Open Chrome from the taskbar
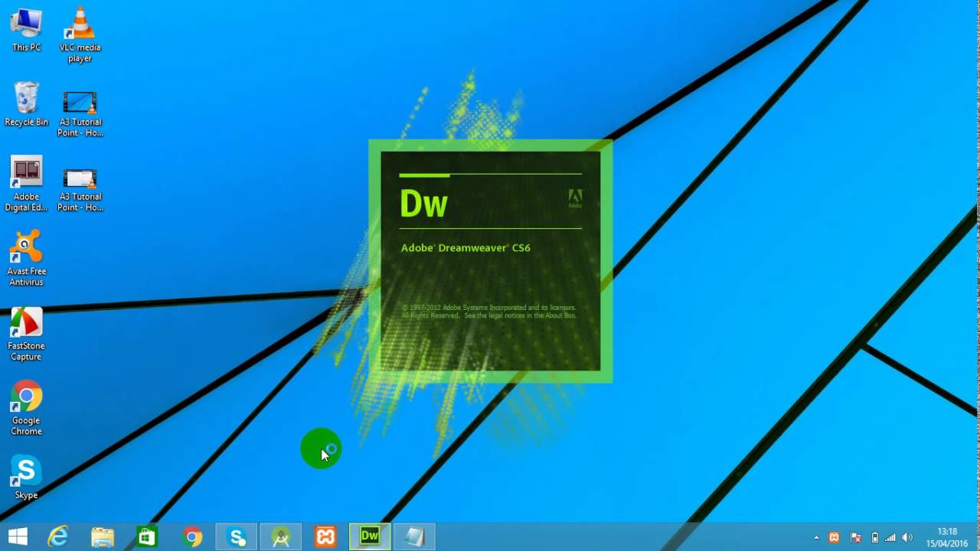This screenshot has width=980, height=551. (x=192, y=536)
